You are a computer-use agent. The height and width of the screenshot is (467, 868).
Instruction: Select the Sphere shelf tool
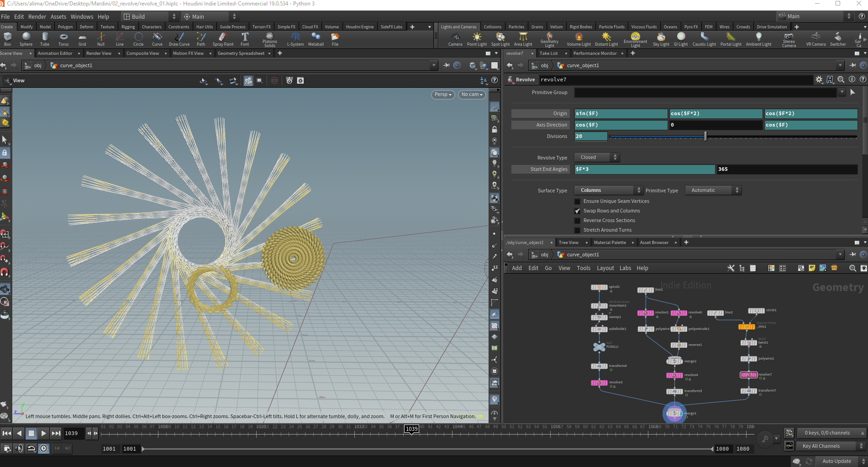26,39
